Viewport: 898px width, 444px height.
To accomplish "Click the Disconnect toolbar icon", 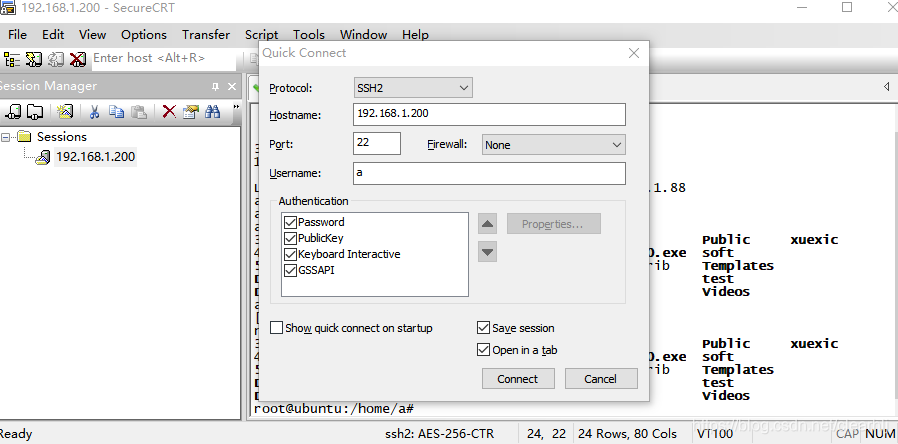I will (77, 59).
